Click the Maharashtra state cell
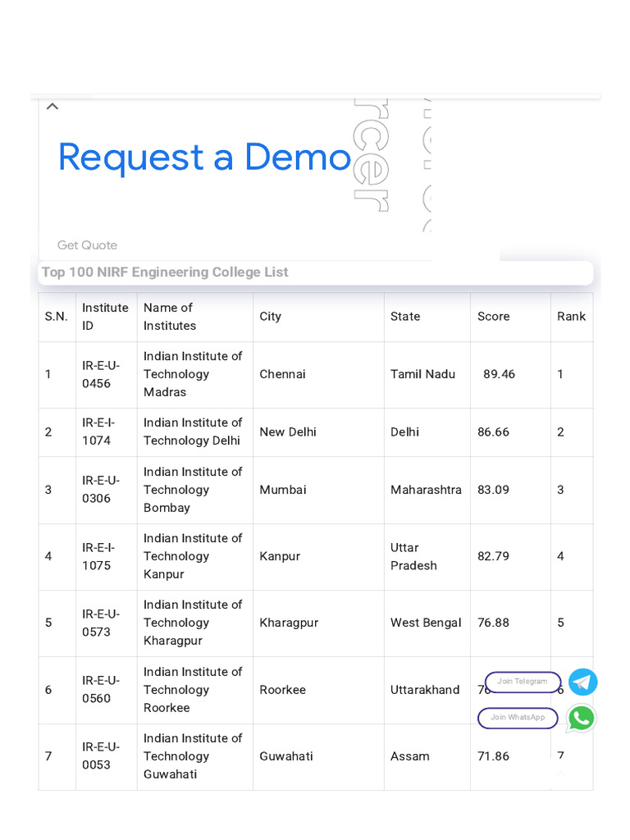The width and height of the screenshot is (630, 840). pyautogui.click(x=426, y=490)
